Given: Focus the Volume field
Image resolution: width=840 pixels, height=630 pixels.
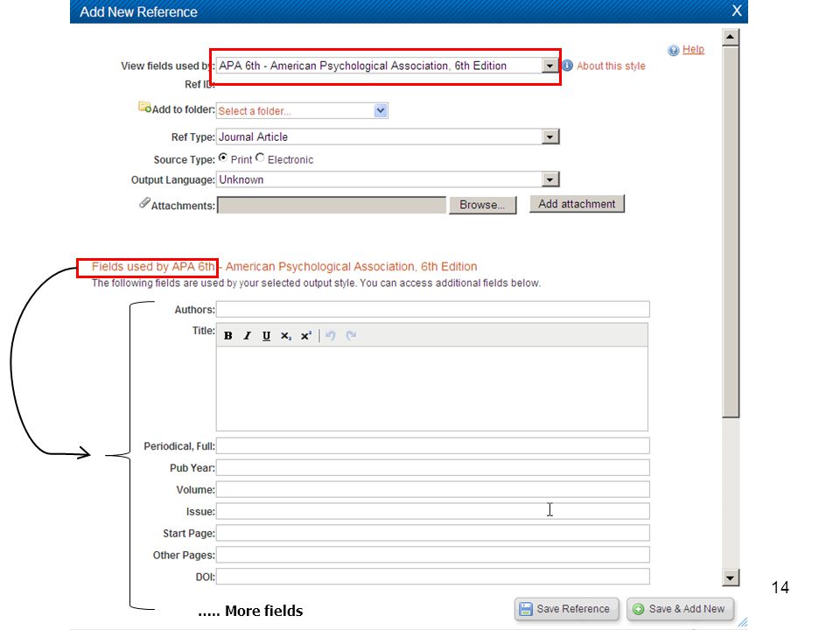Looking at the screenshot, I should 433,490.
